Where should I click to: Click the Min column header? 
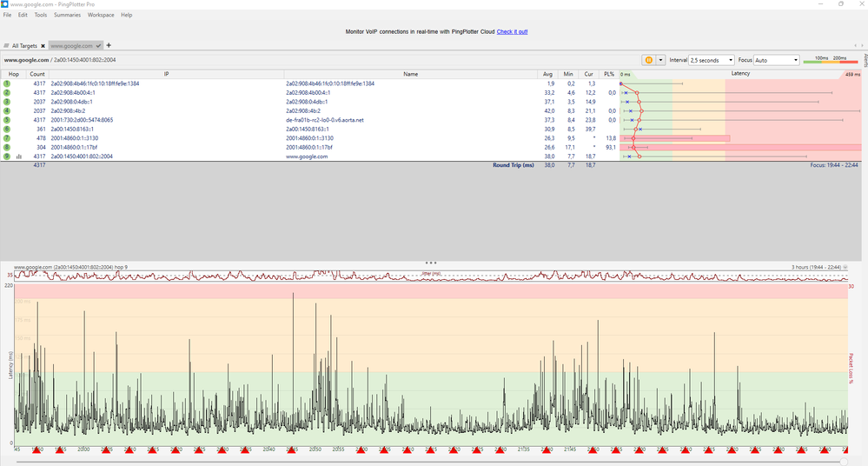click(x=568, y=74)
